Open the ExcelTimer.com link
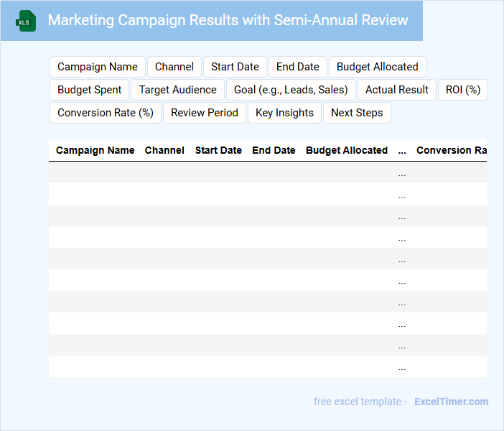This screenshot has width=504, height=431. click(x=451, y=402)
